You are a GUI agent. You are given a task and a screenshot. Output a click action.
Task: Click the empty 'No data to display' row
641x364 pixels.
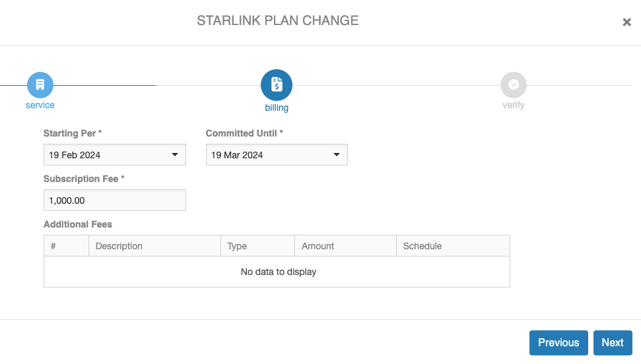pyautogui.click(x=278, y=272)
